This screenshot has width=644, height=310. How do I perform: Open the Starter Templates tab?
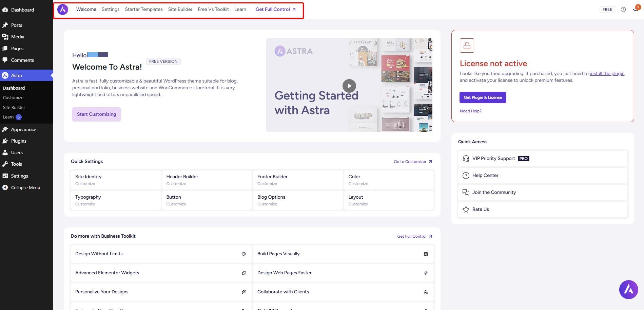pos(144,9)
